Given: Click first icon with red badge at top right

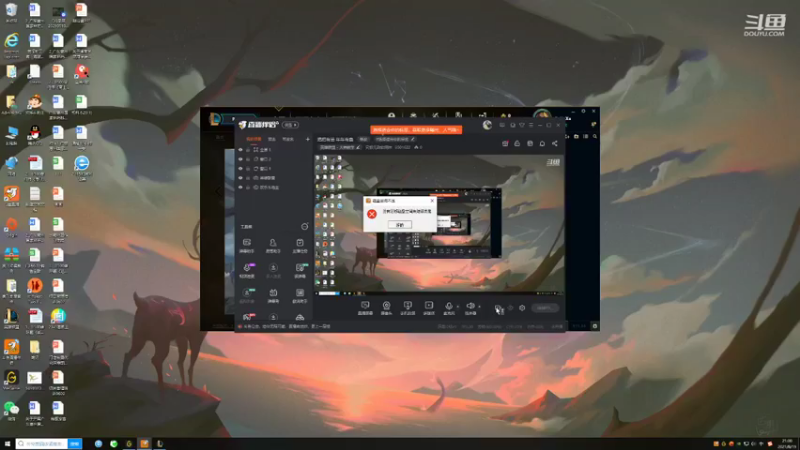Looking at the screenshot, I should [x=505, y=143].
